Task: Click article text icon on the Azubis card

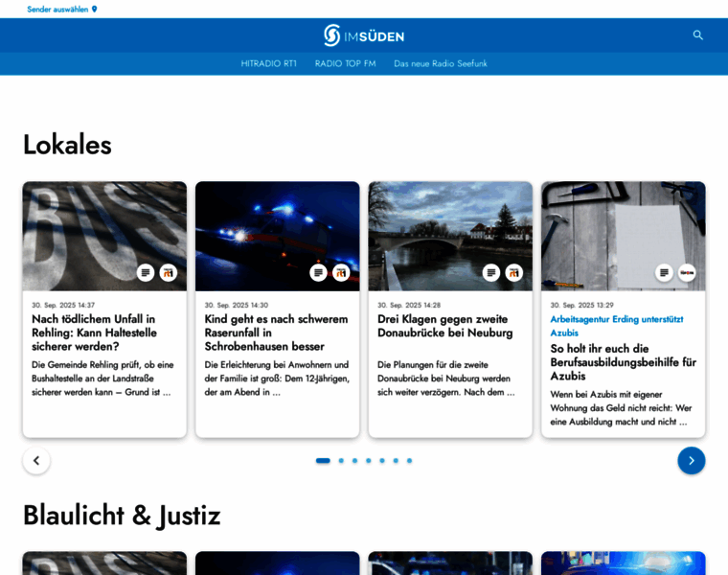Action: click(x=664, y=273)
